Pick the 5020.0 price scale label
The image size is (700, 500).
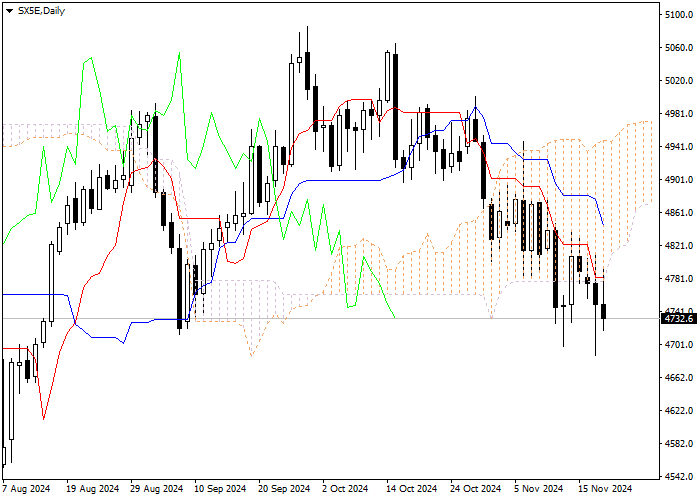coord(679,81)
